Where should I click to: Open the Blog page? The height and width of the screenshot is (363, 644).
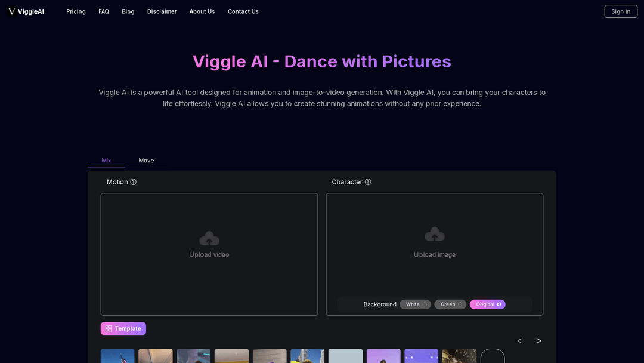click(x=128, y=11)
